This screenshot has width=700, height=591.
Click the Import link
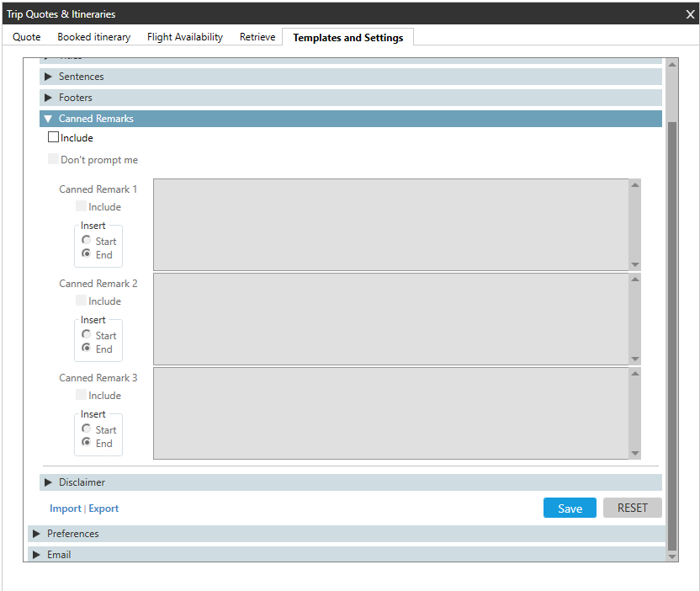point(66,508)
